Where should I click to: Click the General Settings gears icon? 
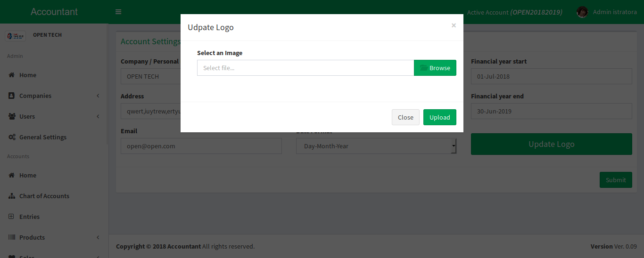tap(11, 137)
